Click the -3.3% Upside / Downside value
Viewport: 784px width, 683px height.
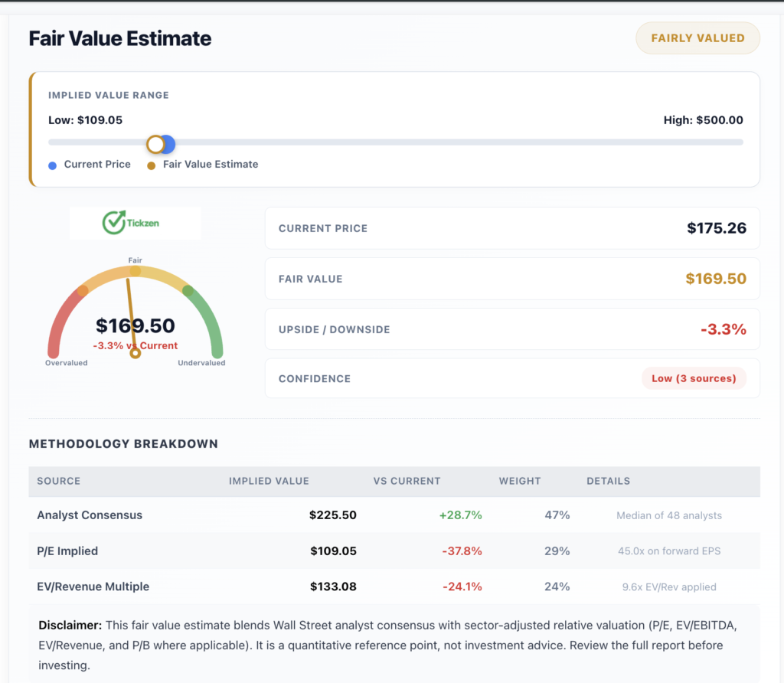[x=723, y=329]
